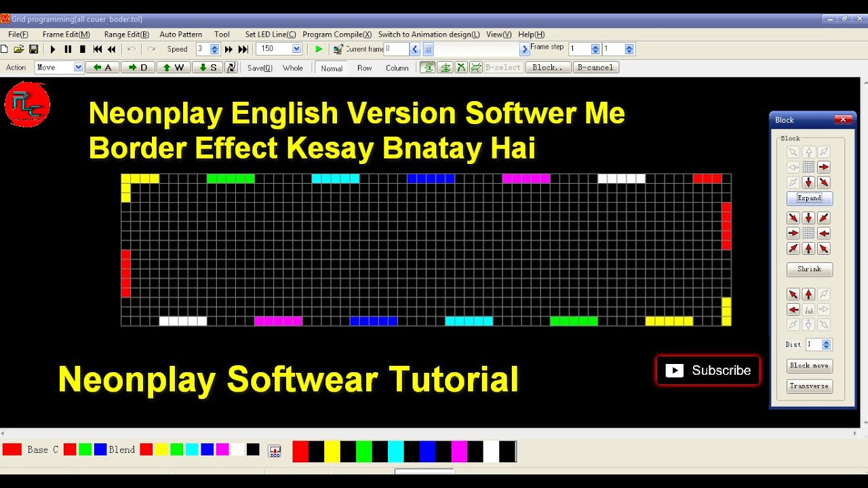Image resolution: width=868 pixels, height=488 pixels.
Task: Fast forward with the double arrow icon
Action: (x=229, y=49)
